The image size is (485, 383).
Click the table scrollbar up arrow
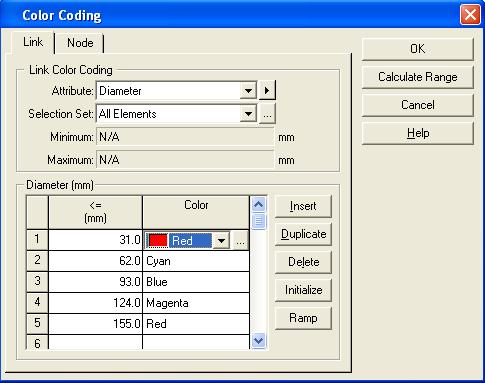(x=259, y=204)
